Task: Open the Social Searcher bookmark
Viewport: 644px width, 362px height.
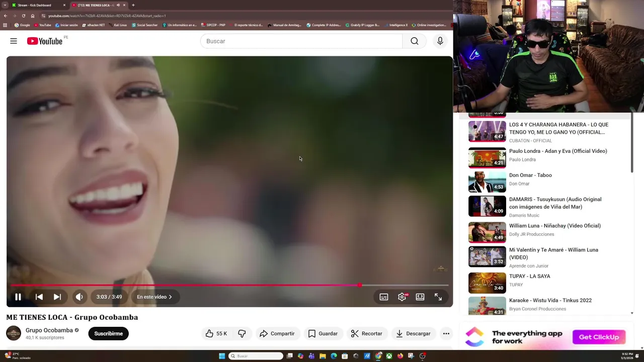Action: pyautogui.click(x=145, y=25)
